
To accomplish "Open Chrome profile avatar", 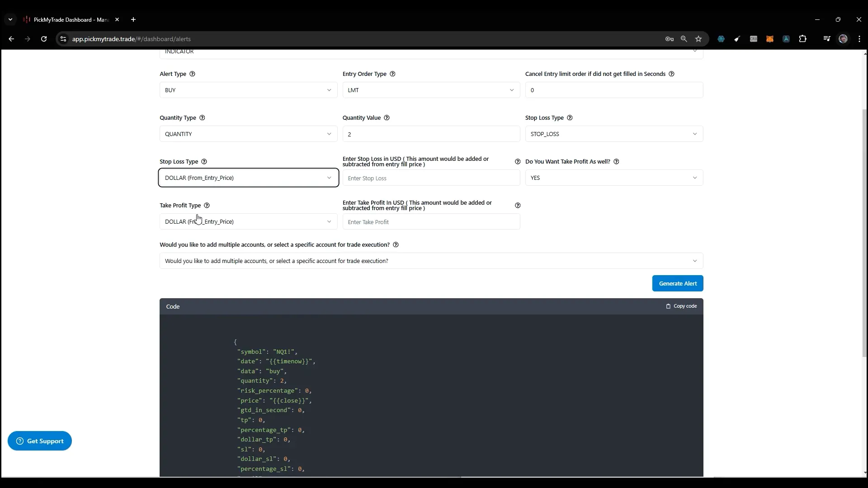I will point(843,39).
